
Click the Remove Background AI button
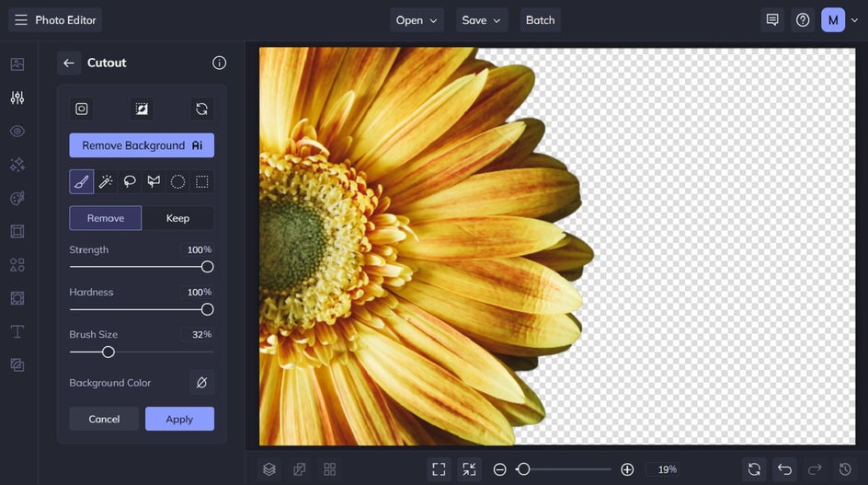(142, 145)
